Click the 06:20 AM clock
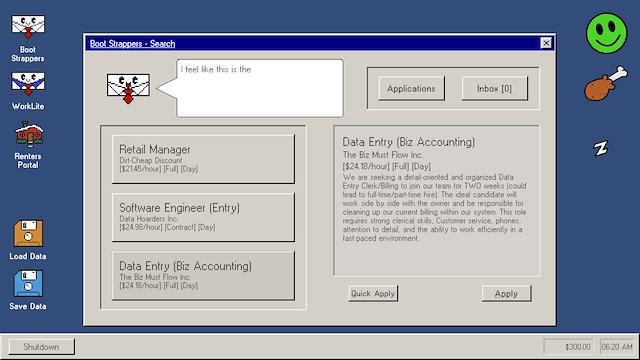The width and height of the screenshot is (640, 360). tap(617, 347)
